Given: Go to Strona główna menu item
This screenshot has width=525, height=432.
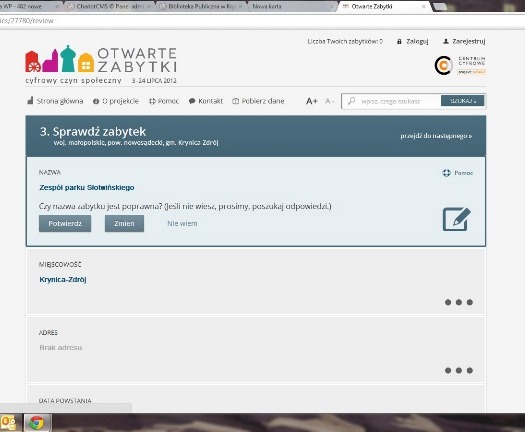Looking at the screenshot, I should tap(55, 101).
